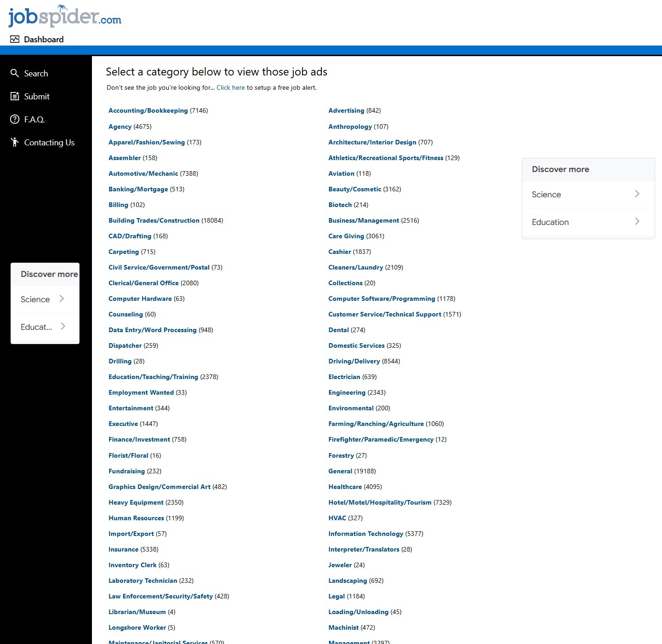The image size is (662, 644).
Task: View Building Trades/Construction jobs
Action: pyautogui.click(x=154, y=221)
